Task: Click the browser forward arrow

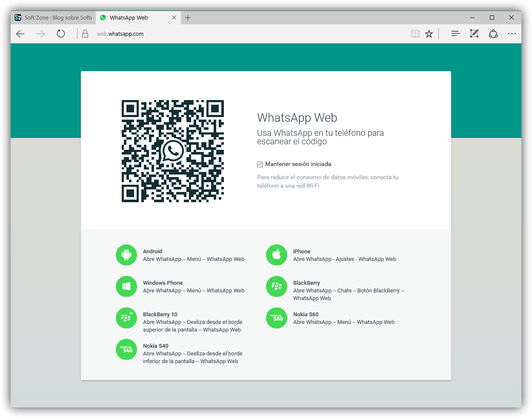Action: (x=40, y=34)
